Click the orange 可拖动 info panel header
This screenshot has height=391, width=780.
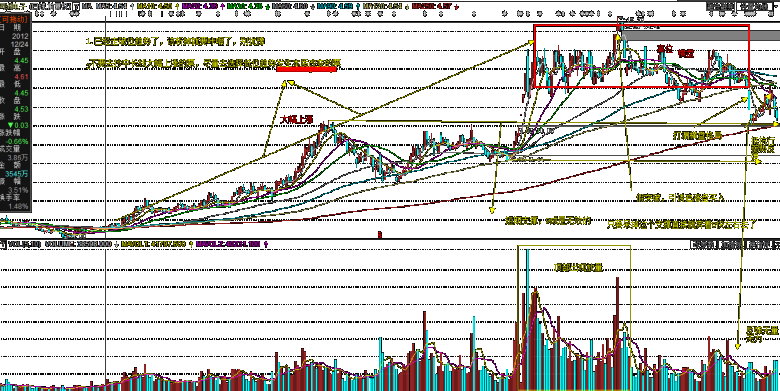(14, 18)
